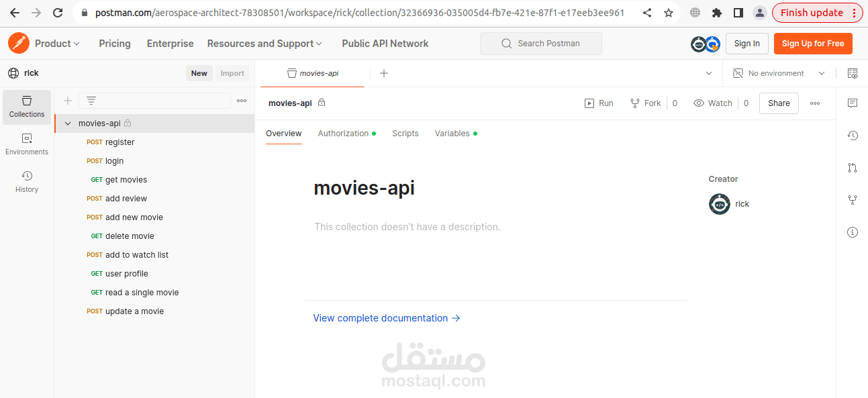Switch to the Overview tab
Image resolution: width=868 pixels, height=398 pixels.
point(284,134)
